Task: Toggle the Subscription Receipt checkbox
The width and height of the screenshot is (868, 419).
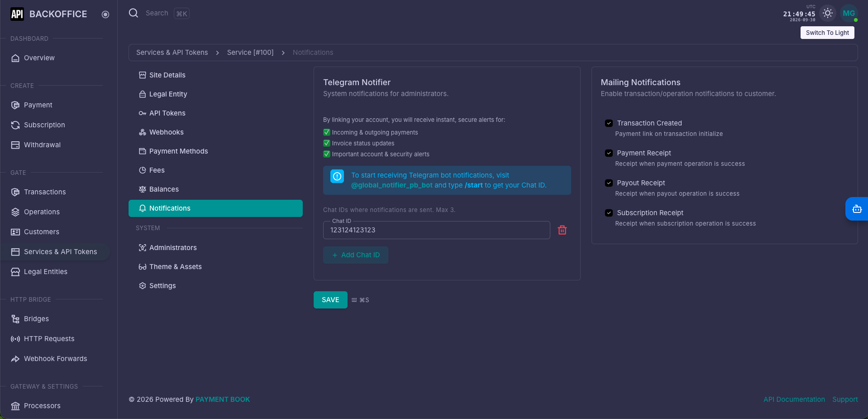Action: (x=609, y=213)
